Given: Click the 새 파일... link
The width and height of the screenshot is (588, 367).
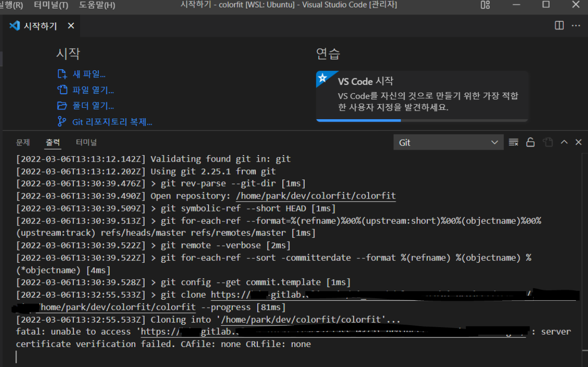Looking at the screenshot, I should pos(89,74).
